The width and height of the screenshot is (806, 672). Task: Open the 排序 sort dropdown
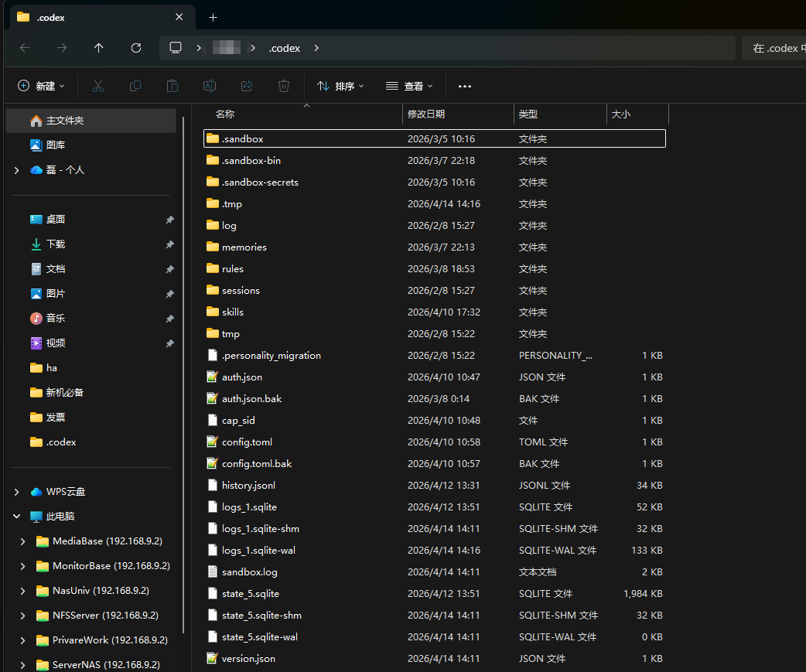[341, 86]
